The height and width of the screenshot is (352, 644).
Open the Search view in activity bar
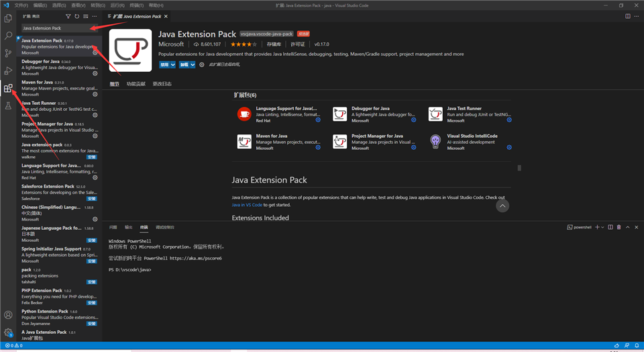[8, 36]
